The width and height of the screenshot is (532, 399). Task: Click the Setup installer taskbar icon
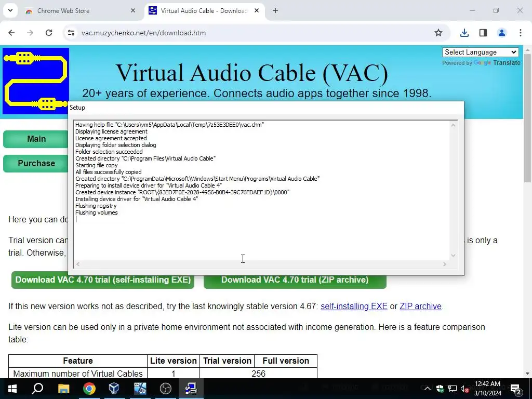[x=191, y=389]
